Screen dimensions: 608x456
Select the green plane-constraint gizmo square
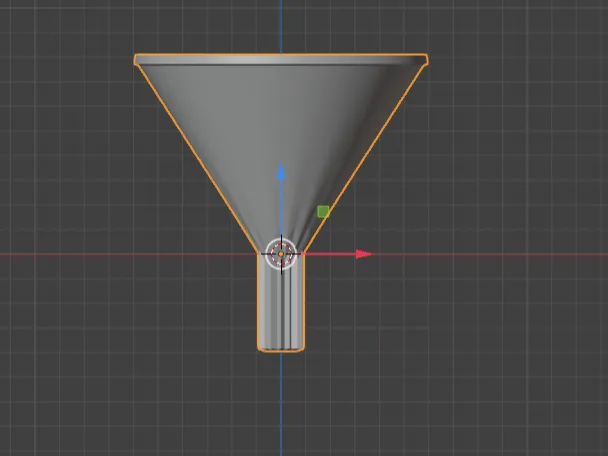pyautogui.click(x=323, y=212)
